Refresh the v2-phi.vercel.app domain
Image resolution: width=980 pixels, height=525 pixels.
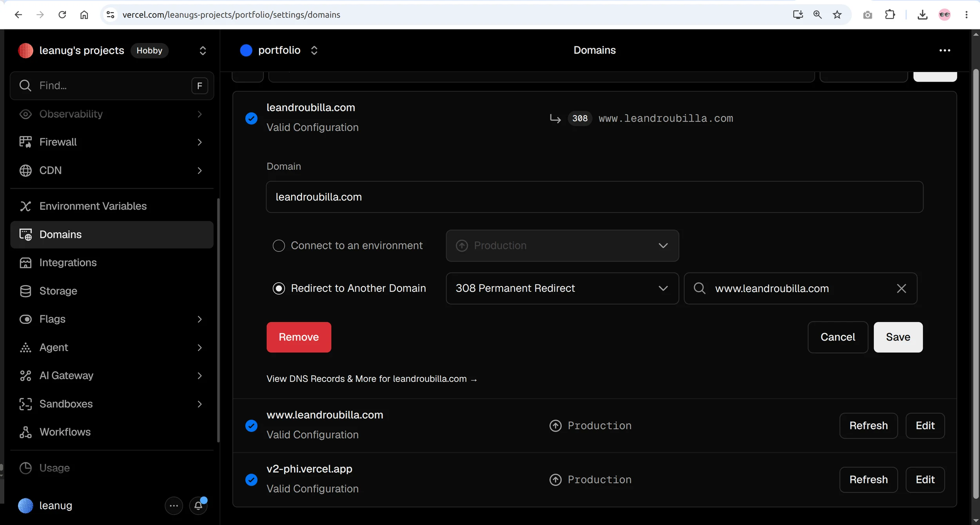(868, 480)
